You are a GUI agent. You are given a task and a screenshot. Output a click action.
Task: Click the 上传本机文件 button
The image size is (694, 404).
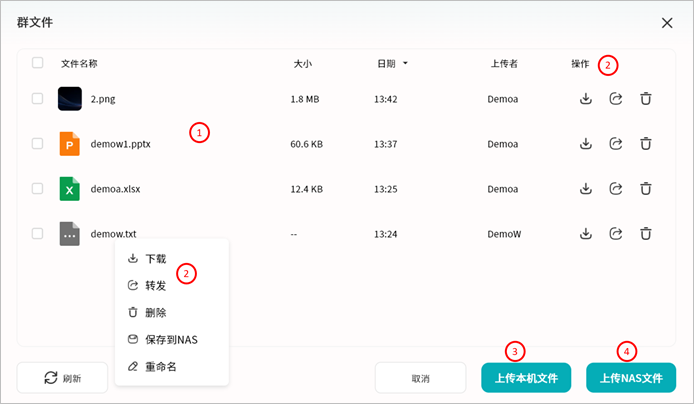coord(526,378)
